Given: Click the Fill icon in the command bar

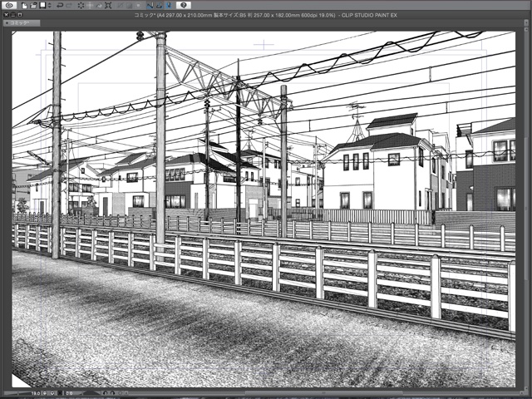Looking at the screenshot, I should click(99, 6).
